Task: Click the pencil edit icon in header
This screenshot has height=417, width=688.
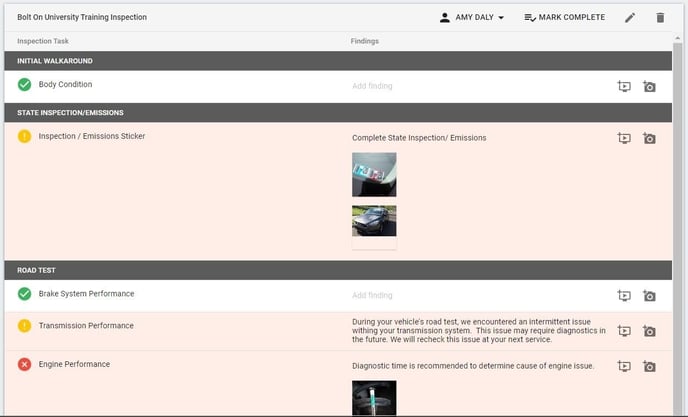Action: point(630,18)
